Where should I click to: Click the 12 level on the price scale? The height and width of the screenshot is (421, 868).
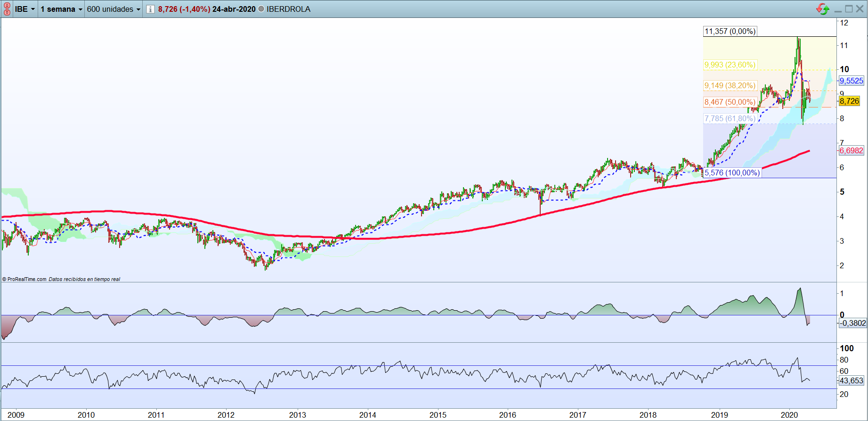point(844,23)
